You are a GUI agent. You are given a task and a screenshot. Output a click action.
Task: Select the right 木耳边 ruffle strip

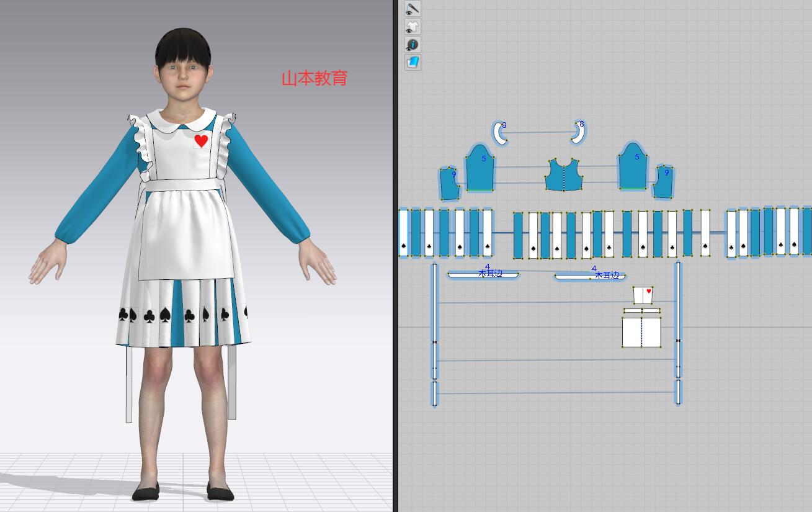coord(590,277)
